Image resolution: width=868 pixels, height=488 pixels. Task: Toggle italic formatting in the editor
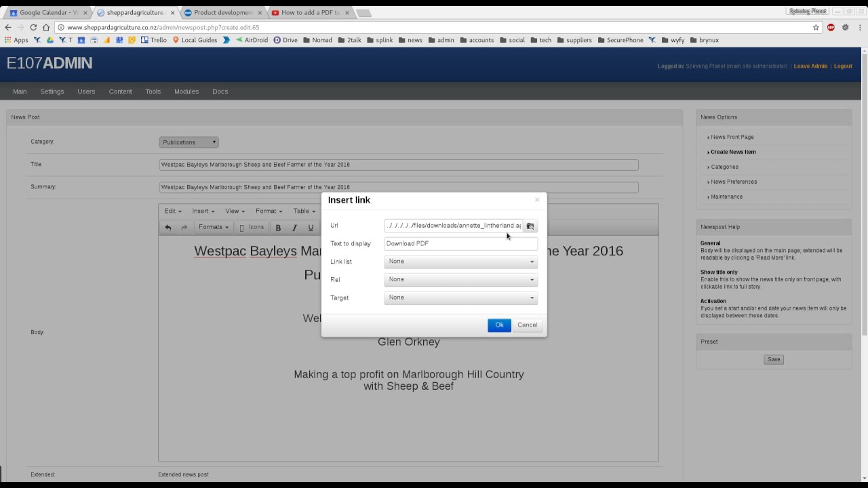[294, 228]
